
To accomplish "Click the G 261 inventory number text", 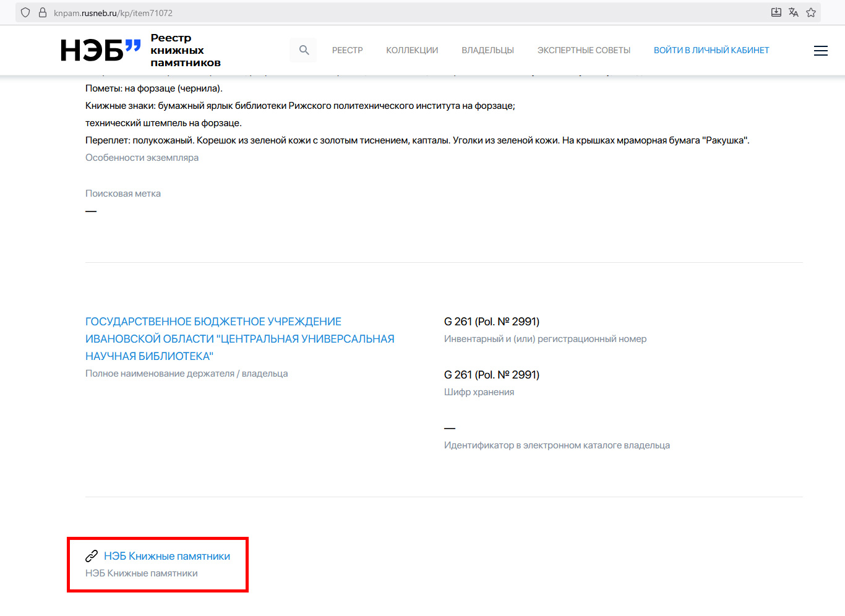I will point(492,322).
